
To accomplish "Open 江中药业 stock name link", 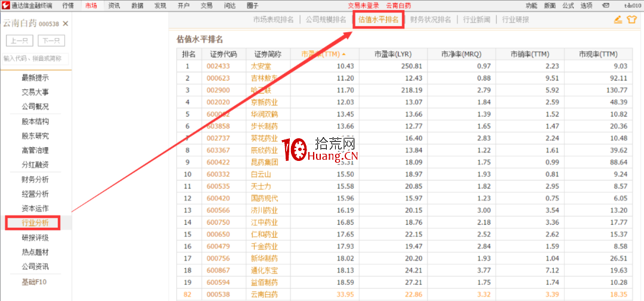I will tap(264, 222).
